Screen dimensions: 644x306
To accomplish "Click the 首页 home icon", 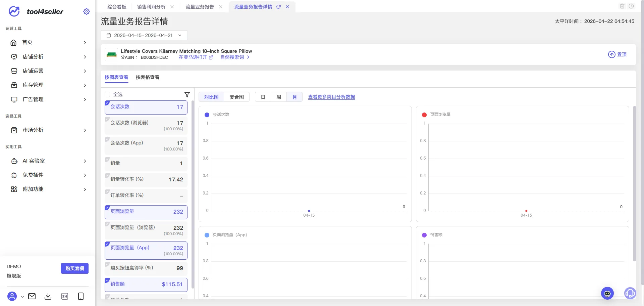I will click(x=14, y=43).
